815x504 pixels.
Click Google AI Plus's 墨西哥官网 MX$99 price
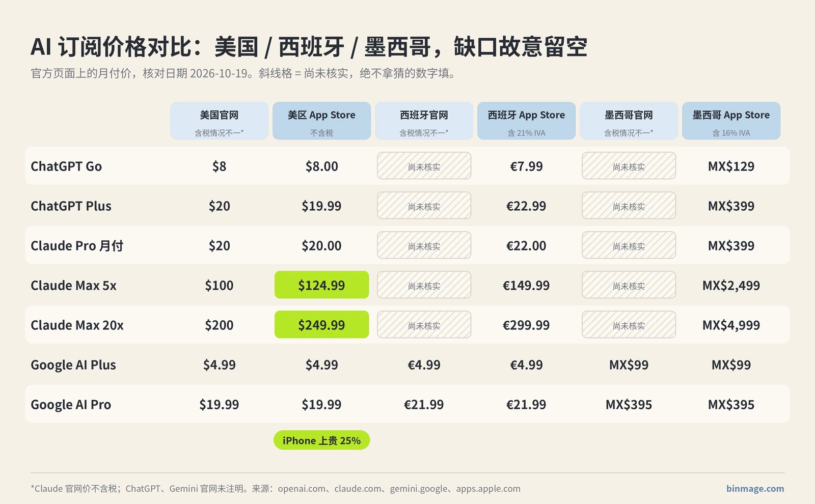[629, 365]
